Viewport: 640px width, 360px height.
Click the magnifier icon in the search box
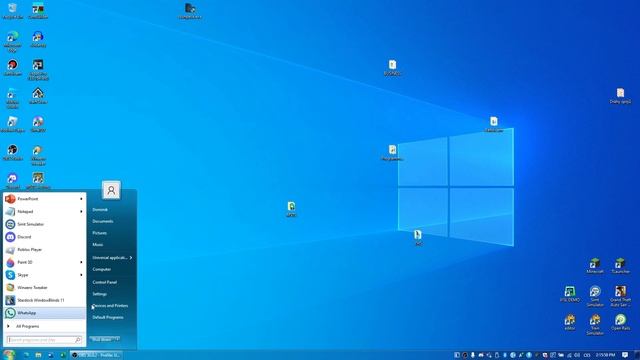[78, 340]
